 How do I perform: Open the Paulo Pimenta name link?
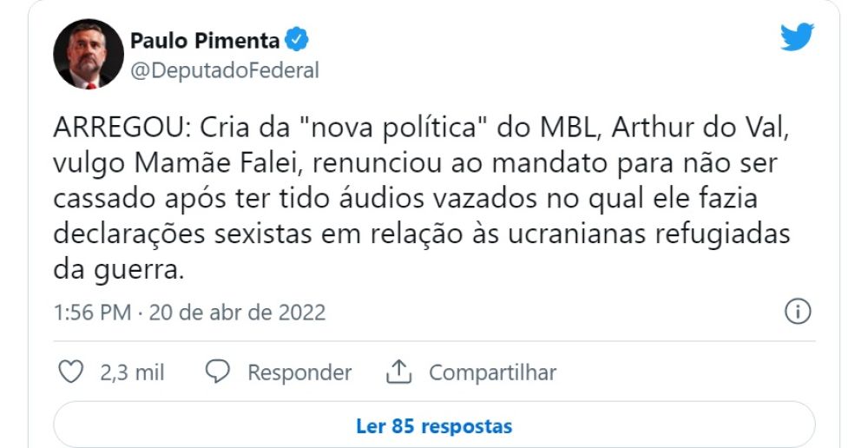coord(205,40)
